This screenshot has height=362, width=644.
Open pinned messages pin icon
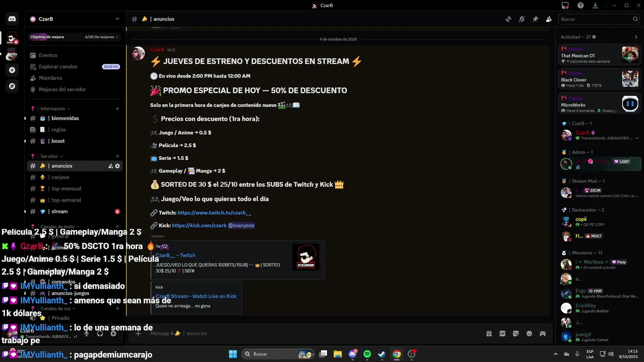pos(535,19)
